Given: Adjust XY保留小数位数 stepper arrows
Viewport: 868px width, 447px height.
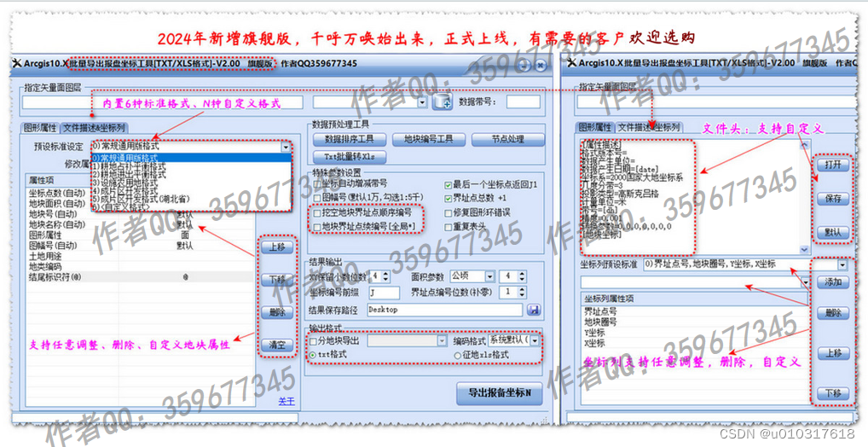Looking at the screenshot, I should (385, 276).
